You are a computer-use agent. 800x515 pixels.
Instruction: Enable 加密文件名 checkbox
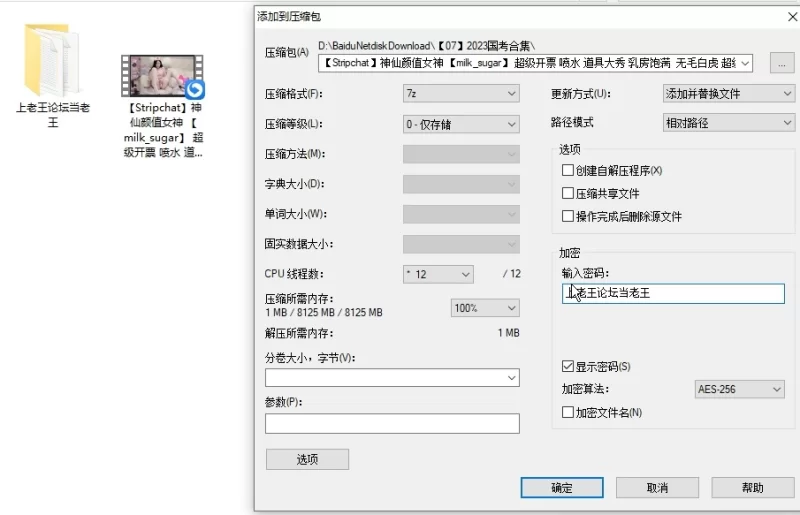point(567,412)
